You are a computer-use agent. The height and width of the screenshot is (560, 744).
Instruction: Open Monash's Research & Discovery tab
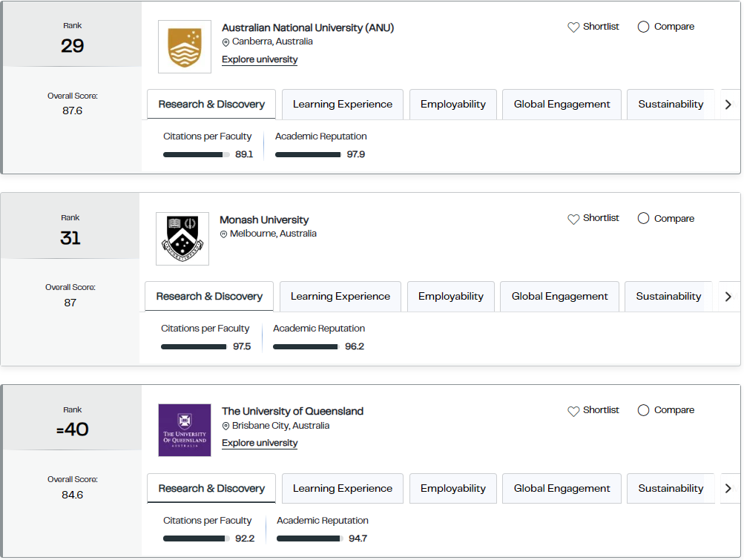click(209, 297)
